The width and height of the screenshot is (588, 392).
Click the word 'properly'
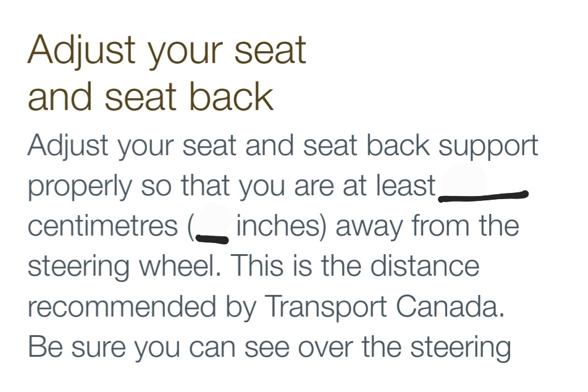[x=80, y=187]
